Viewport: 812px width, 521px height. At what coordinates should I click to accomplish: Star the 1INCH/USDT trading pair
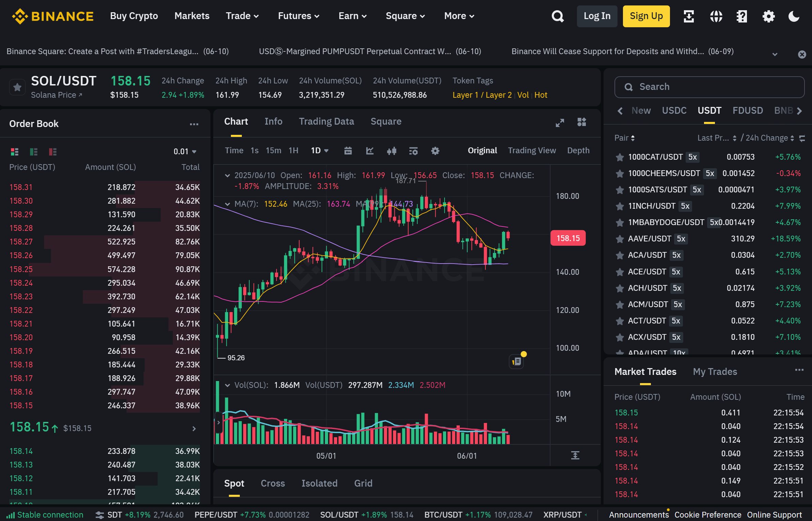click(x=619, y=206)
